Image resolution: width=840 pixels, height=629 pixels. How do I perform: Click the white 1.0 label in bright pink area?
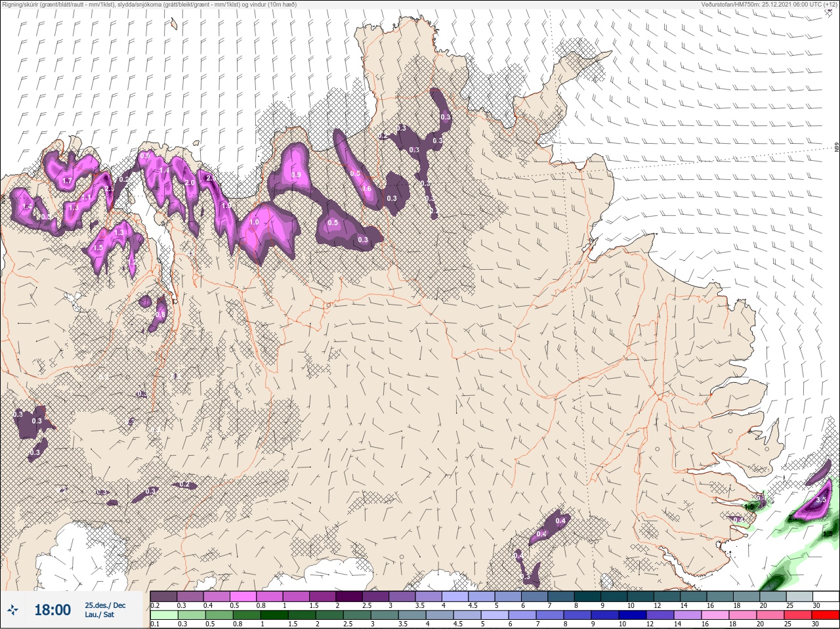click(x=254, y=223)
